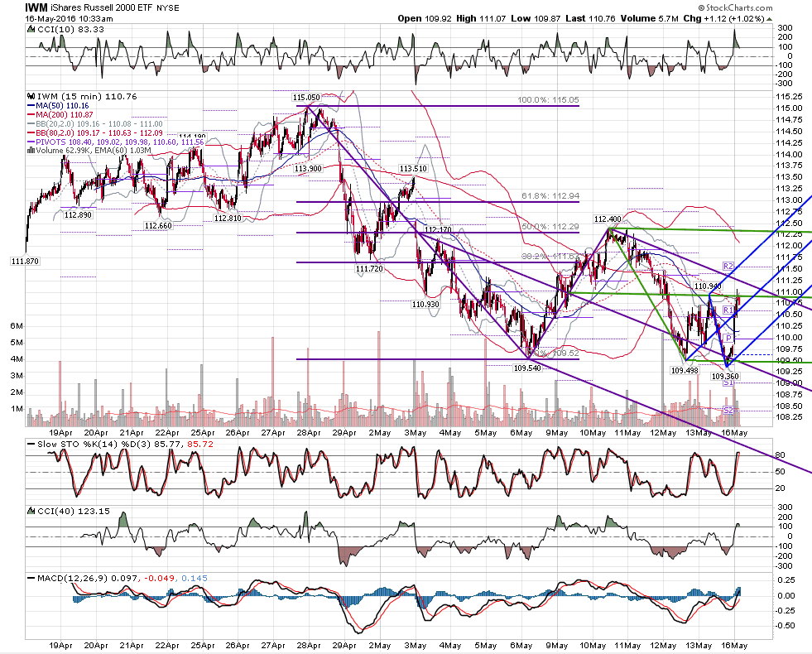Click the 109.540 low price label
The width and height of the screenshot is (812, 654).
coord(526,368)
